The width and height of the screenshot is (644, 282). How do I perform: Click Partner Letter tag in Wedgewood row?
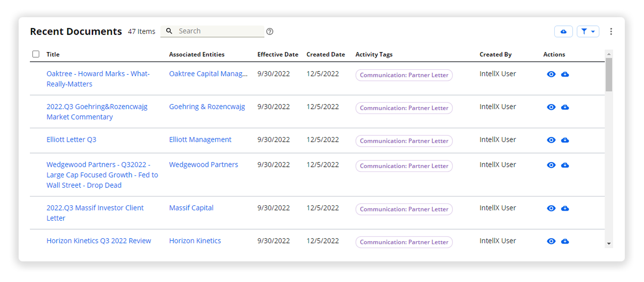coord(404,166)
